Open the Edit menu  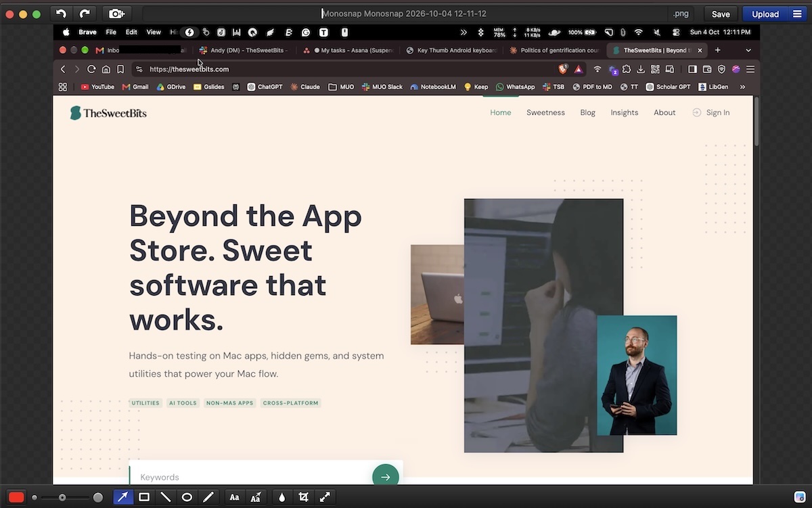coord(131,32)
